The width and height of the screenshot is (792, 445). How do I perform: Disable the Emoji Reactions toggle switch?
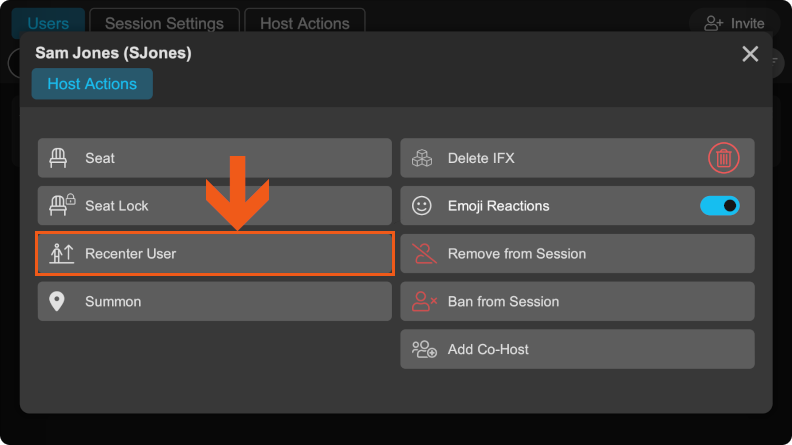tap(720, 206)
